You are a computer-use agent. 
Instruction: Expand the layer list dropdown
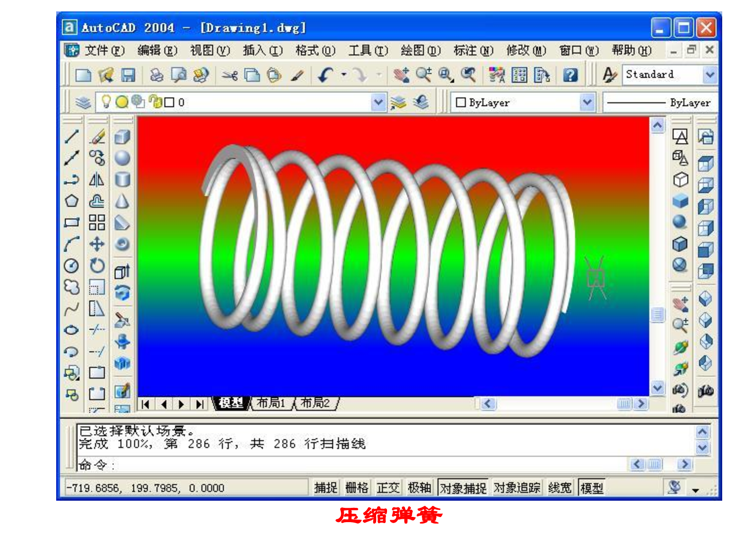point(378,102)
